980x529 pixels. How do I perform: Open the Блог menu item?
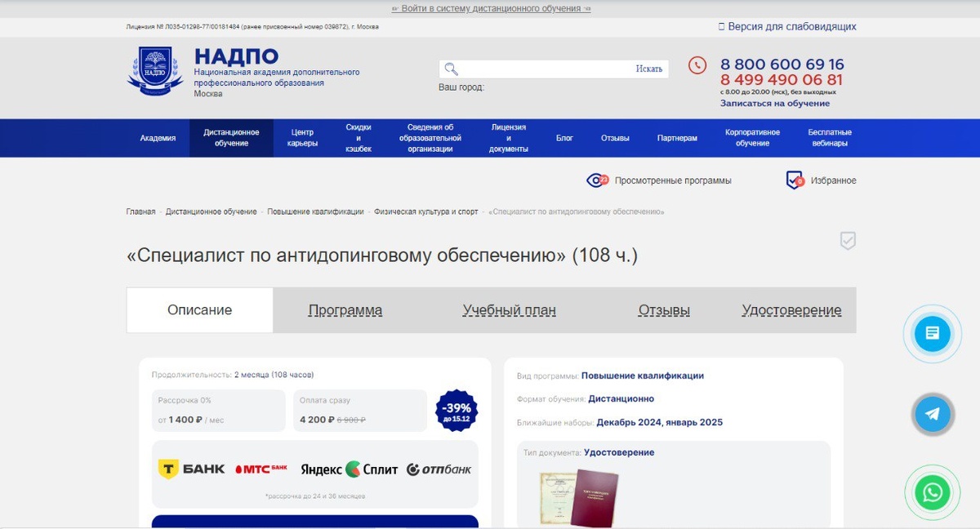point(564,138)
